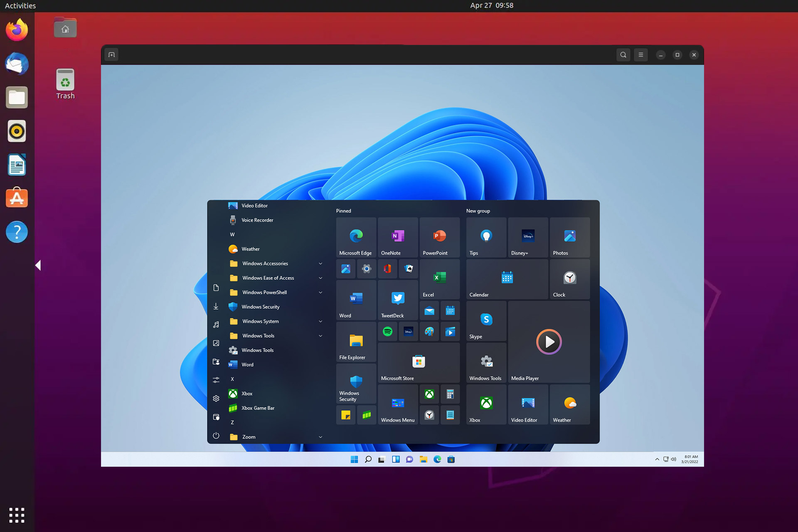Screen dimensions: 798x532
Task: Open the Photos tile in New group
Action: (x=570, y=237)
